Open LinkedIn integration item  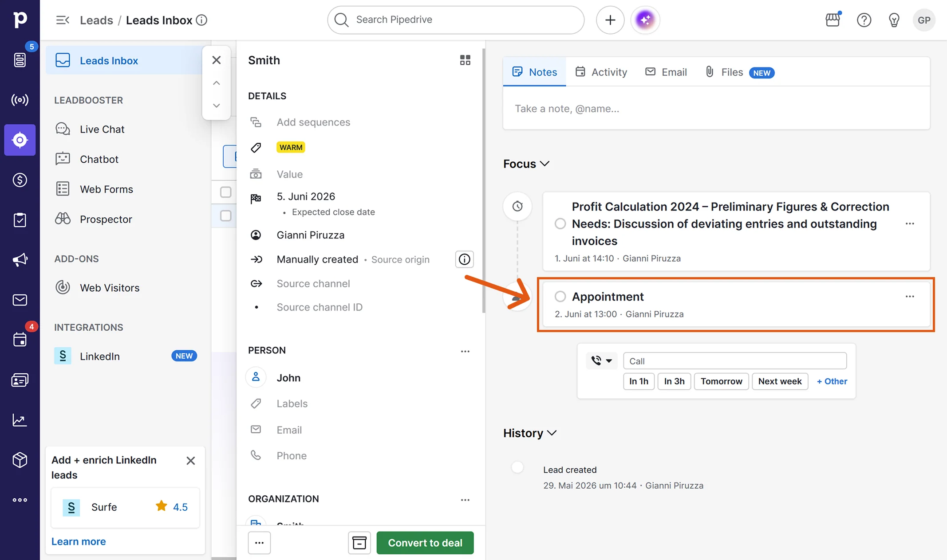[x=100, y=356]
